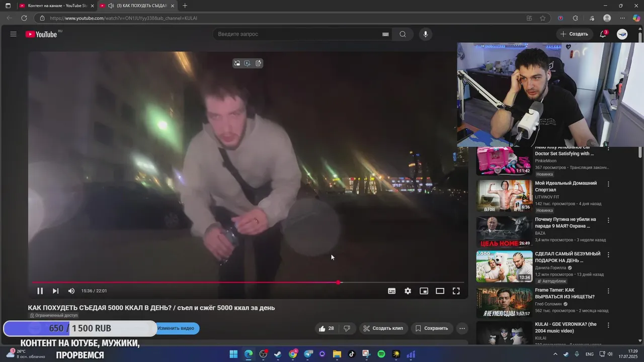Open YouTube notifications bell
Screen dimensions: 644x362
(x=603, y=34)
